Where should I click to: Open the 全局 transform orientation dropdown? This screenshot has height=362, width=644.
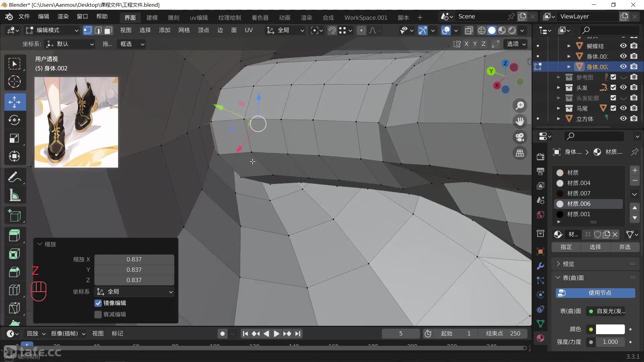285,31
